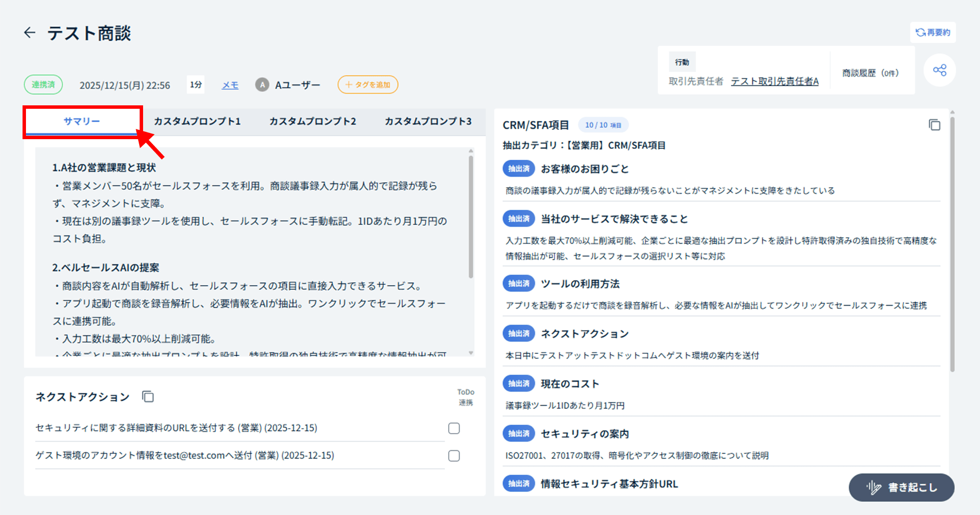Click 商談履歴 (0件) entry
Screen dimensions: 980x515
(870, 73)
